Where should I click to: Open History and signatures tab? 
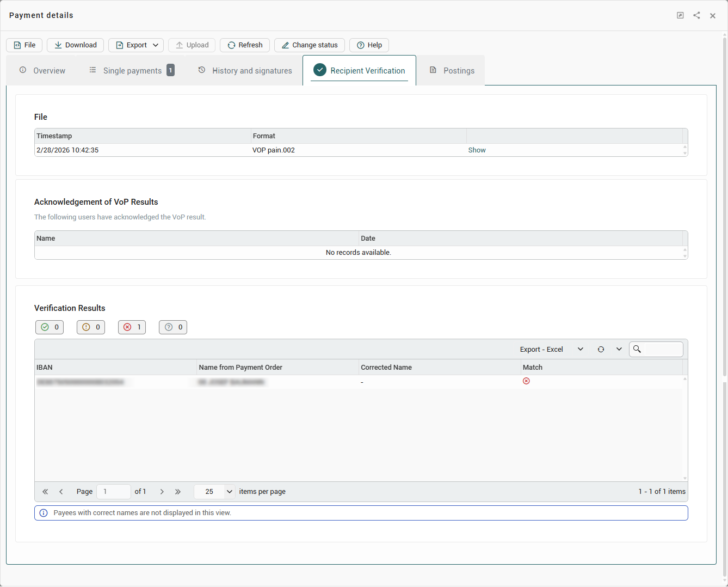point(245,71)
